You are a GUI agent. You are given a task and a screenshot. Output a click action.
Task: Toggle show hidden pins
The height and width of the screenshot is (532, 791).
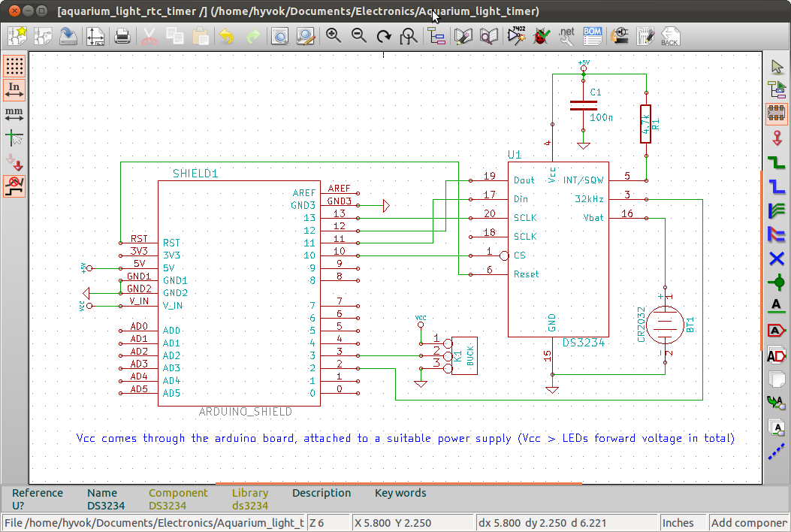(14, 162)
